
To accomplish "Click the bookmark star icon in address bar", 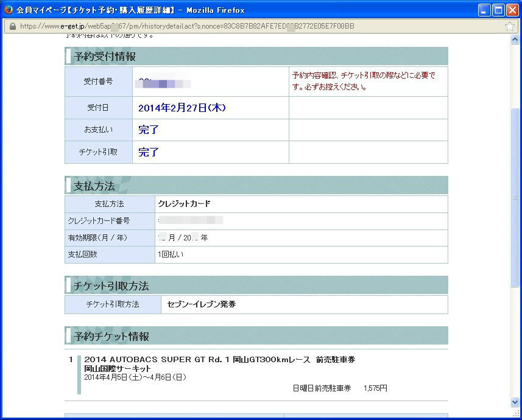I will (x=509, y=26).
